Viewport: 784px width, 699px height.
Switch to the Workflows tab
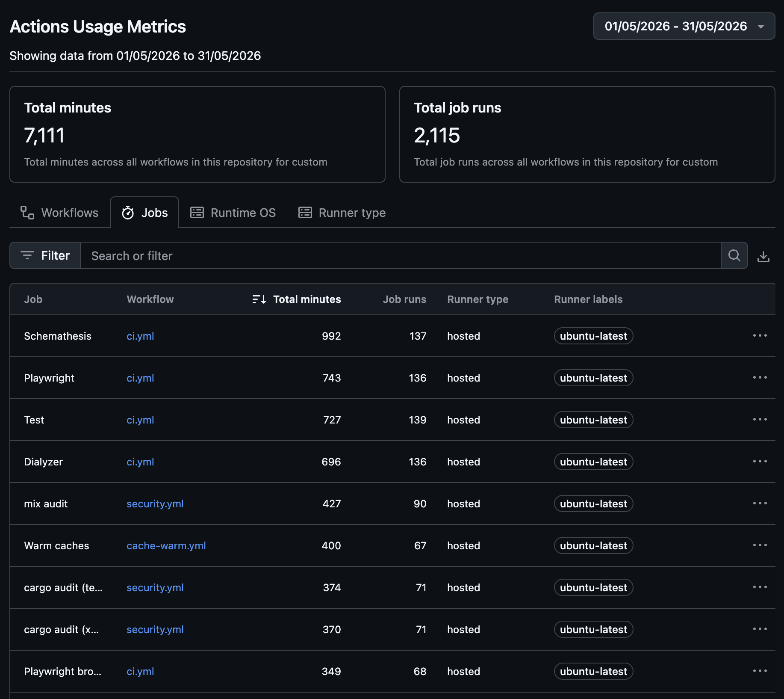59,213
